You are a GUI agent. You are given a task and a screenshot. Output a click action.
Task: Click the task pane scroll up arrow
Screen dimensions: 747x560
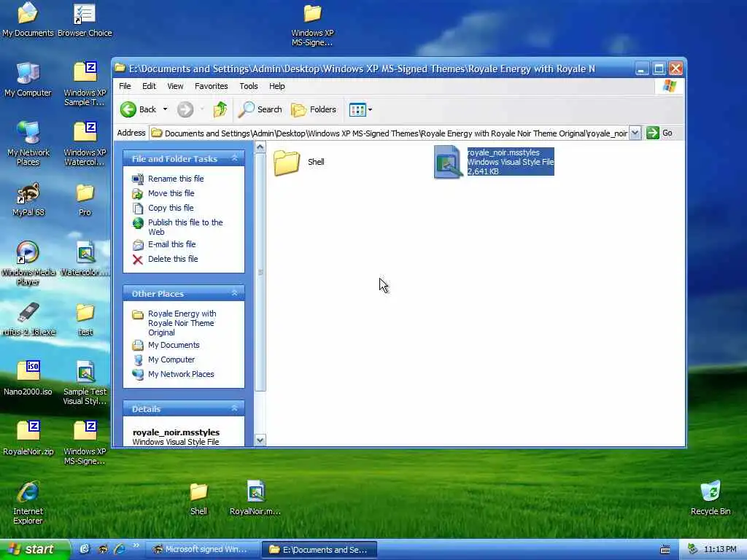click(x=260, y=147)
